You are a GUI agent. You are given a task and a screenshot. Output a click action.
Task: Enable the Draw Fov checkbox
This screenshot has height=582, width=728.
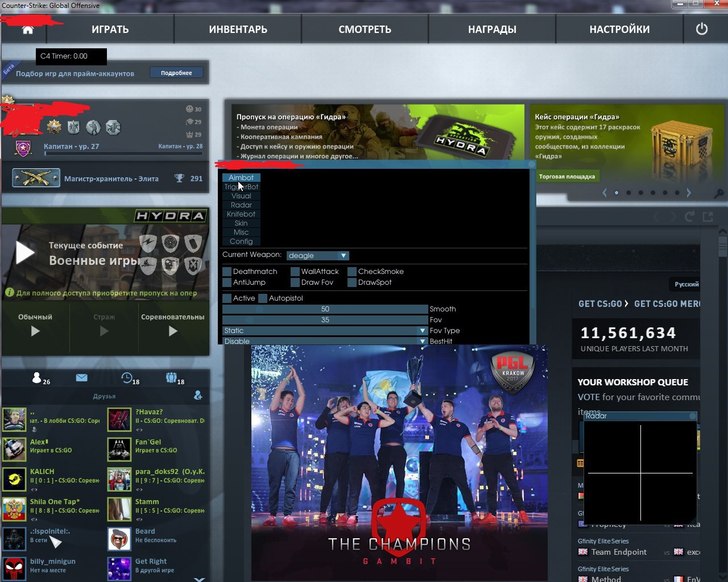[x=295, y=282]
